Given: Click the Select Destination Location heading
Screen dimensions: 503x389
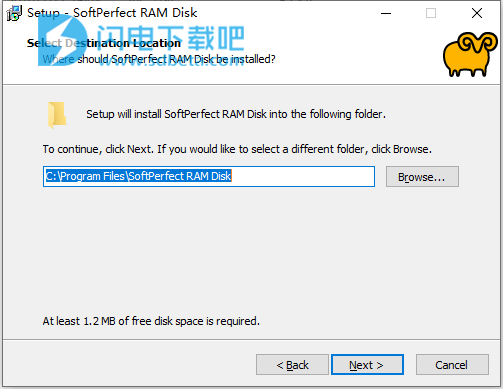Looking at the screenshot, I should 104,43.
